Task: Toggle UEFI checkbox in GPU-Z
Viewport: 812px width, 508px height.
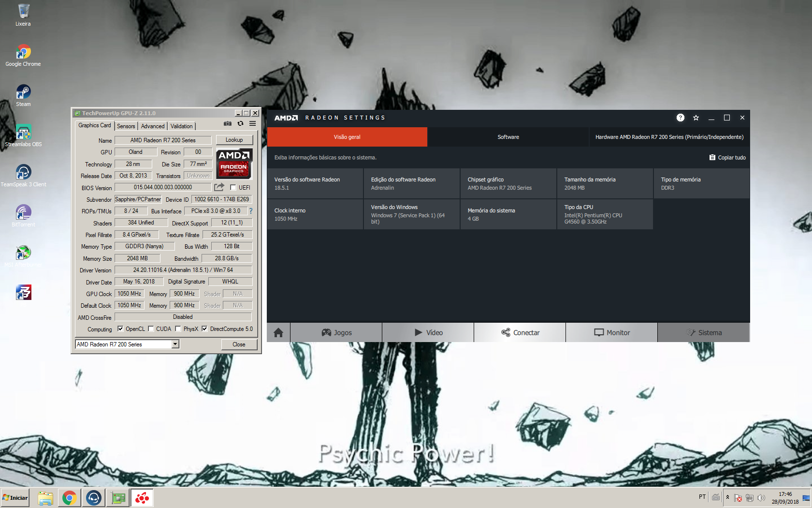Action: click(x=233, y=188)
